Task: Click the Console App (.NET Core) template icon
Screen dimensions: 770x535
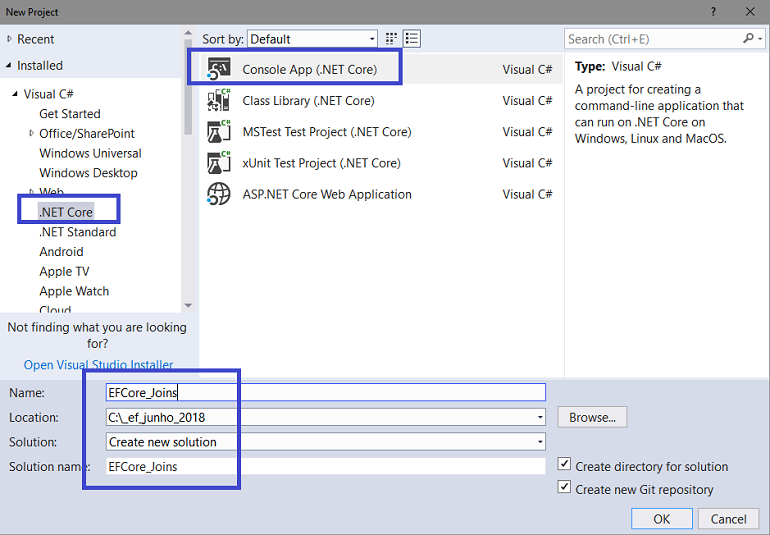Action: click(x=219, y=69)
